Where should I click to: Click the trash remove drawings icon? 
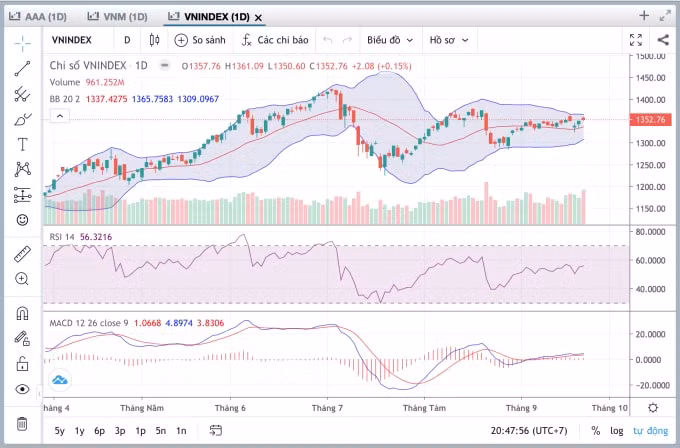click(22, 423)
